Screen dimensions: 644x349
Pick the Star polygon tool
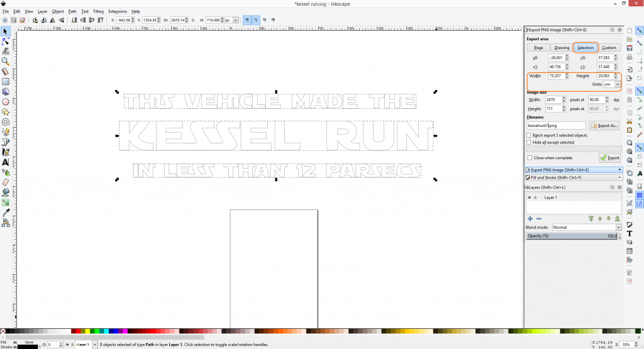coord(6,112)
